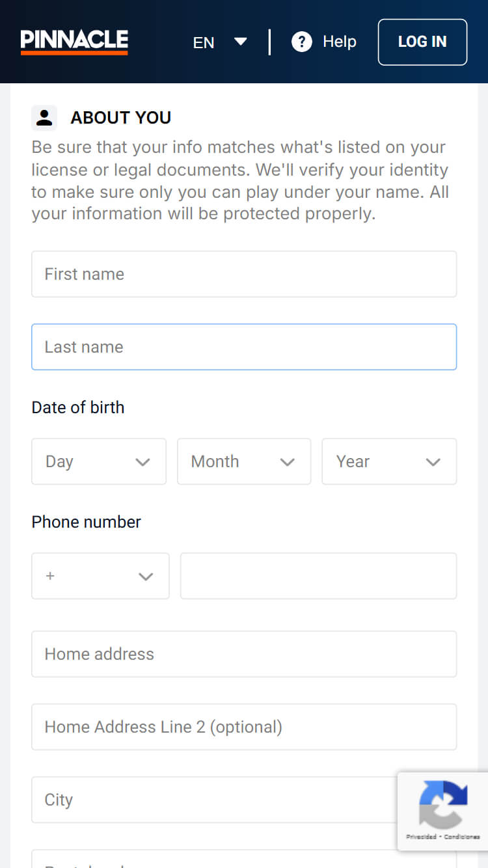Click the question mark help icon
Screen dimensions: 488x868
(x=301, y=42)
